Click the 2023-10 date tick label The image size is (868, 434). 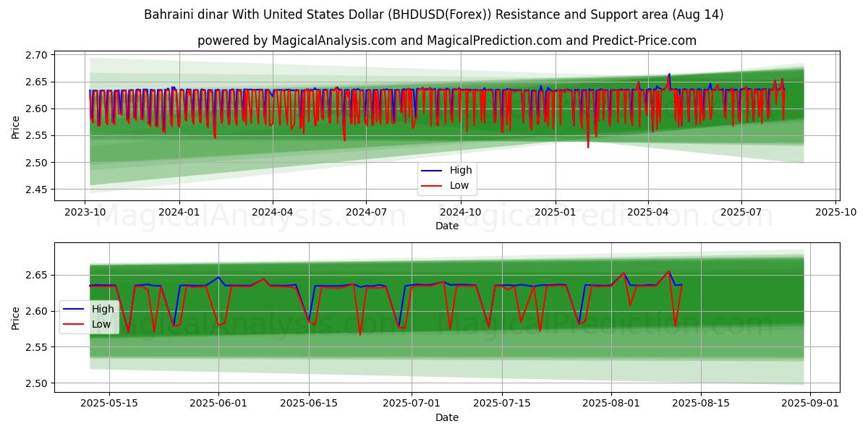(85, 212)
